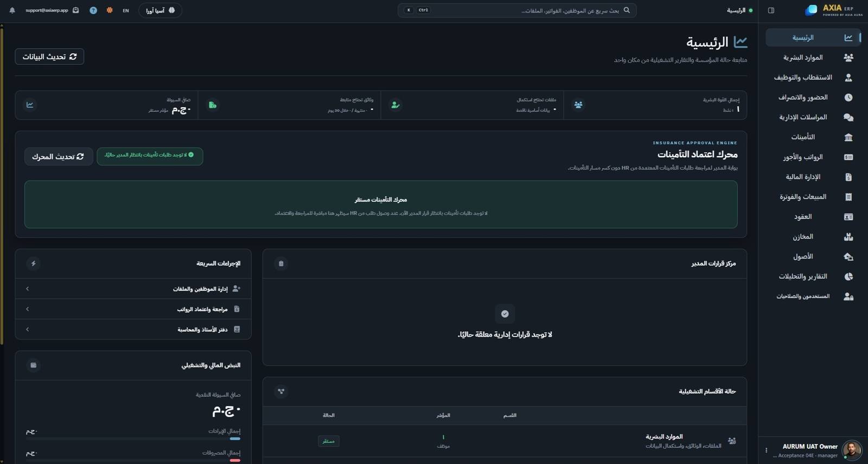This screenshot has width=868, height=464.
Task: Click the invoice file icon for الإدارة المالية
Action: coord(848,177)
